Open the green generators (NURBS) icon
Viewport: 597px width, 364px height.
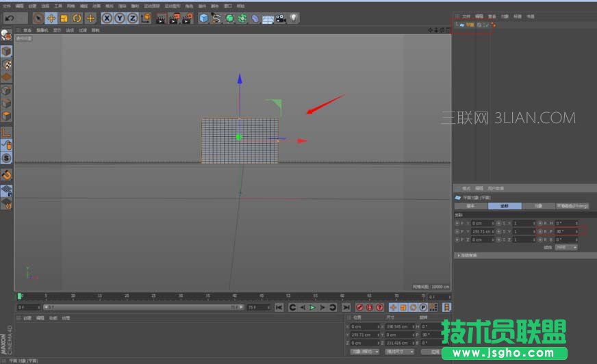click(x=229, y=18)
